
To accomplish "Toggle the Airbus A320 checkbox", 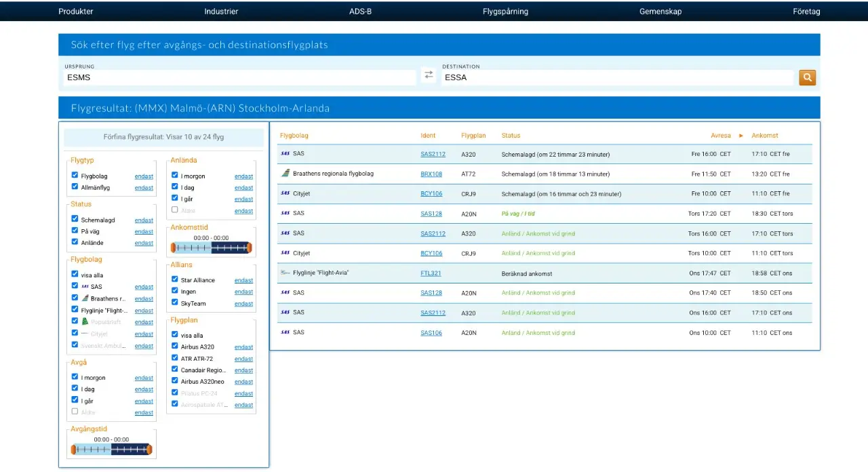I will [x=174, y=347].
